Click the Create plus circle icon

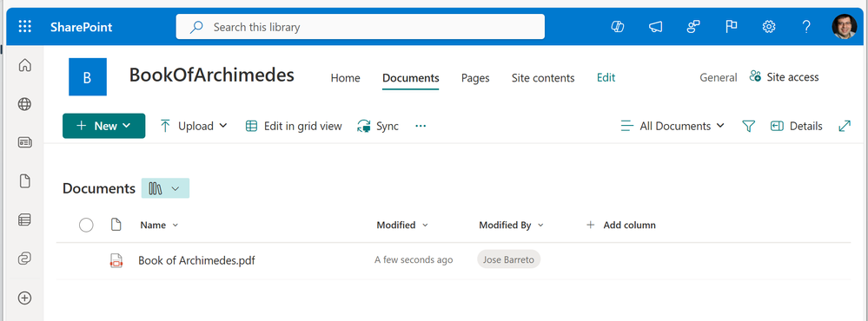pyautogui.click(x=24, y=298)
